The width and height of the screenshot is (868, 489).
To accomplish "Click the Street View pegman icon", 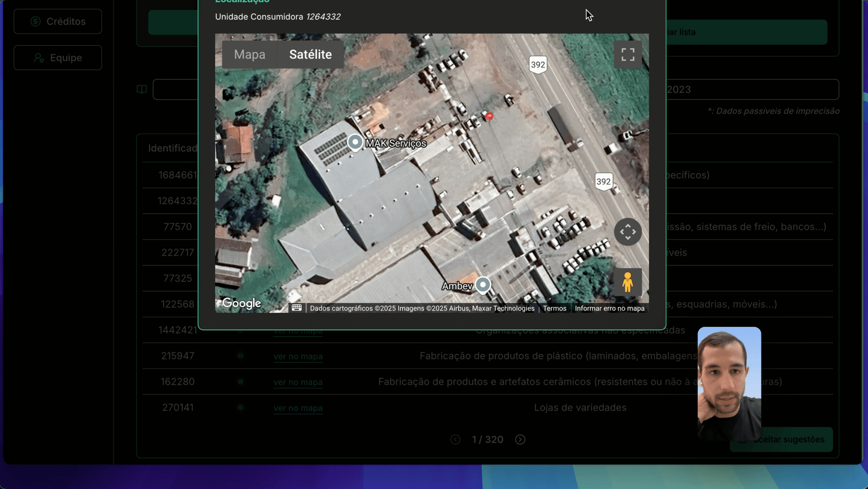I will point(627,282).
